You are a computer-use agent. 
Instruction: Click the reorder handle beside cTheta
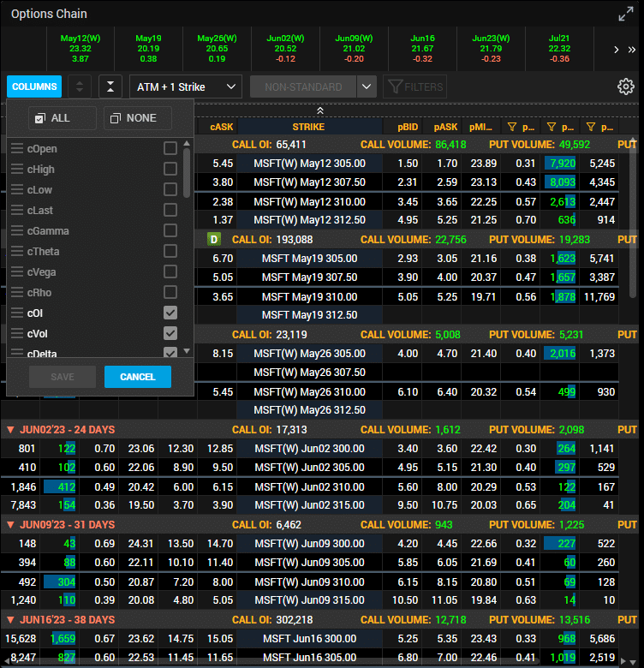pos(17,251)
